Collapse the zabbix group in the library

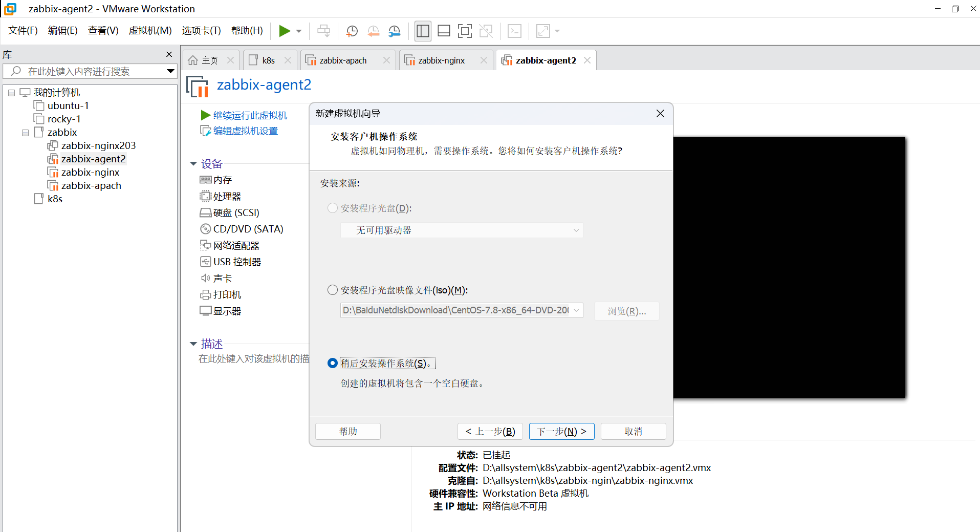[25, 132]
